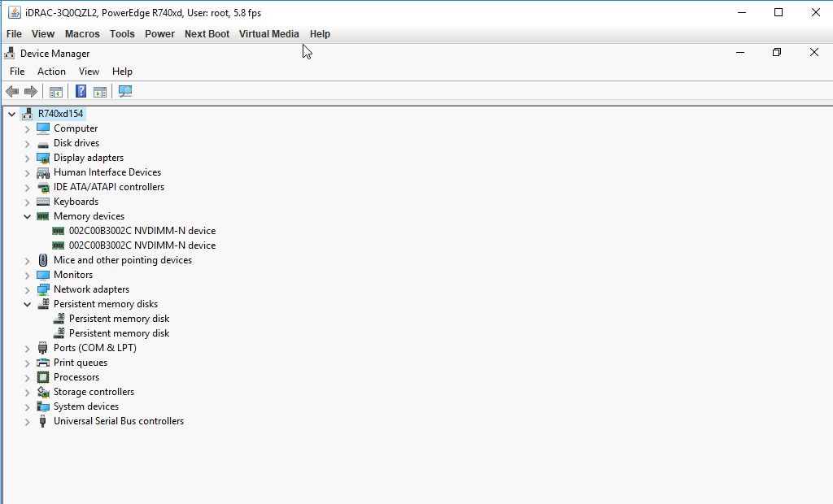833x504 pixels.
Task: Open the iDRAC View menu
Action: coord(43,34)
